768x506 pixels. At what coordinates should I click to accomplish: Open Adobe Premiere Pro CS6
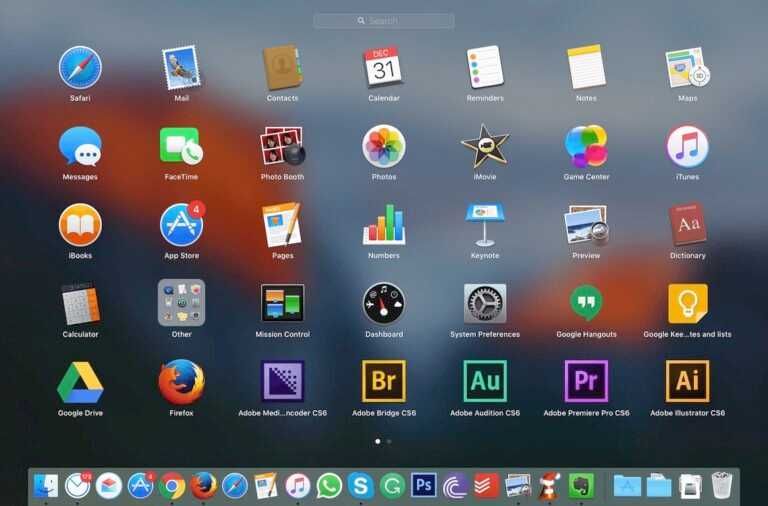pos(586,382)
